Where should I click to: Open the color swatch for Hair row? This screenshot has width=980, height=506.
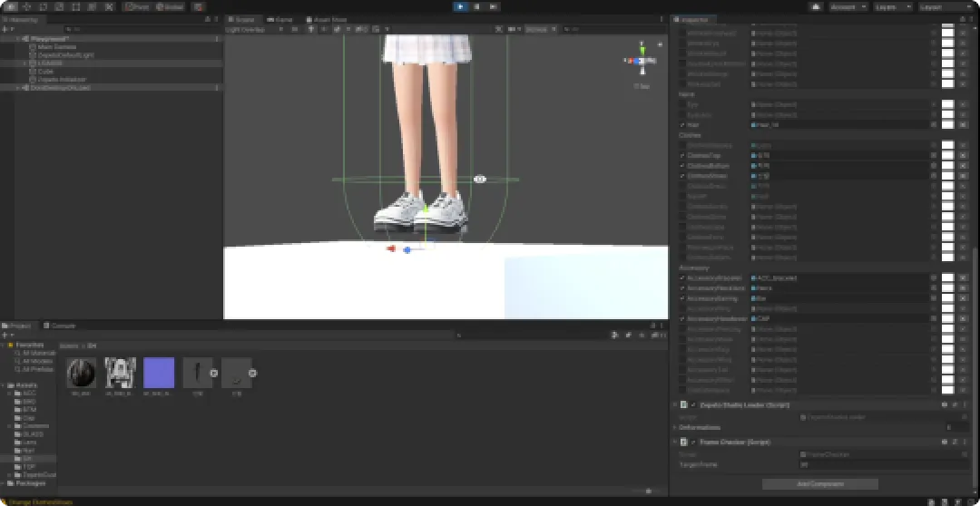[948, 125]
